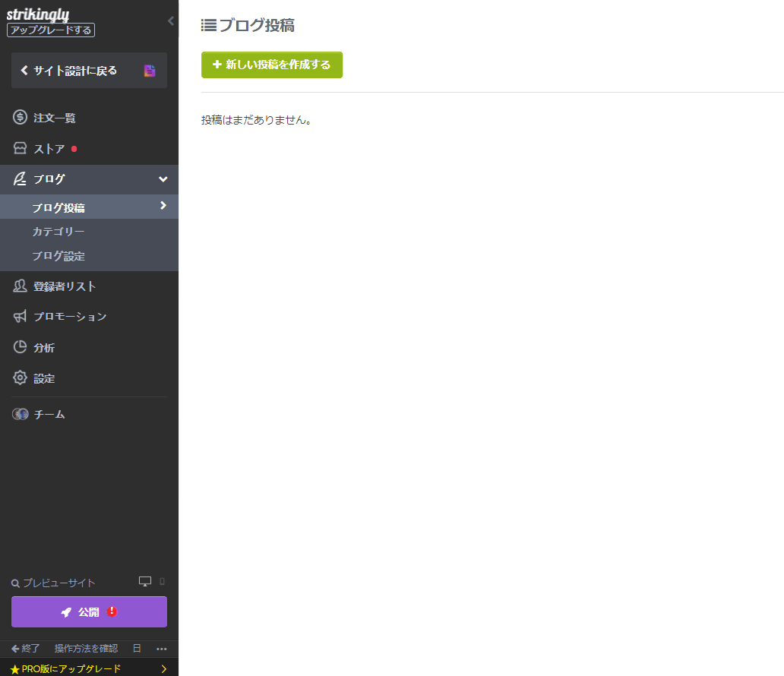Screen dimensions: 784x676
Task: Click the colorful document icon beside サイト設計に戻る
Action: coord(149,69)
